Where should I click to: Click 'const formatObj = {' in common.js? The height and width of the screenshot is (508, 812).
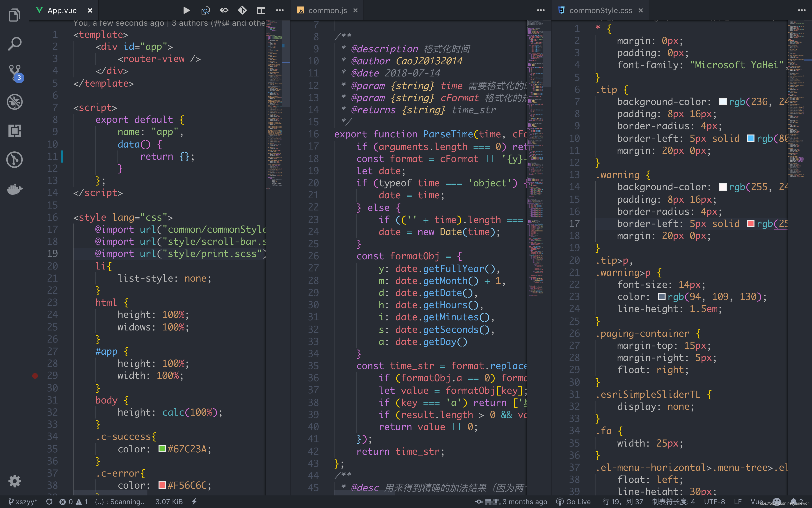tap(409, 256)
